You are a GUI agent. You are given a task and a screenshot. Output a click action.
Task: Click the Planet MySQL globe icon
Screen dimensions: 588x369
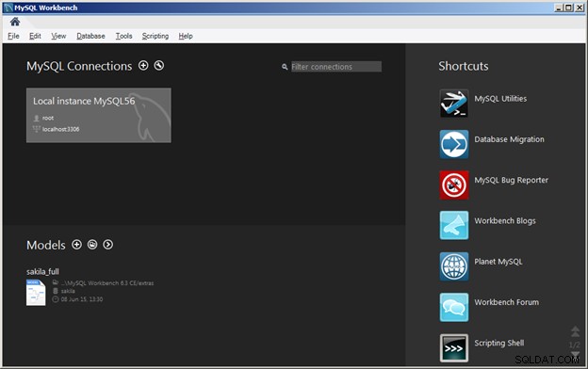pyautogui.click(x=454, y=266)
